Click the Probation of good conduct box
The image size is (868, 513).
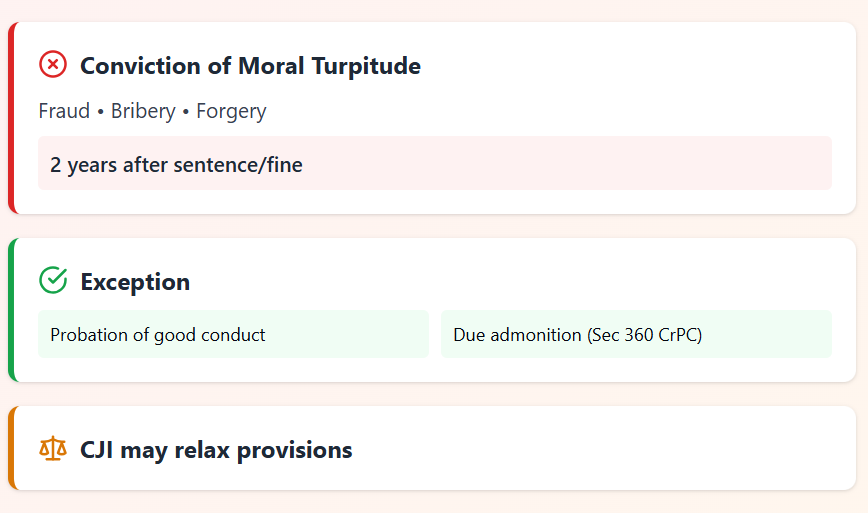pyautogui.click(x=233, y=334)
